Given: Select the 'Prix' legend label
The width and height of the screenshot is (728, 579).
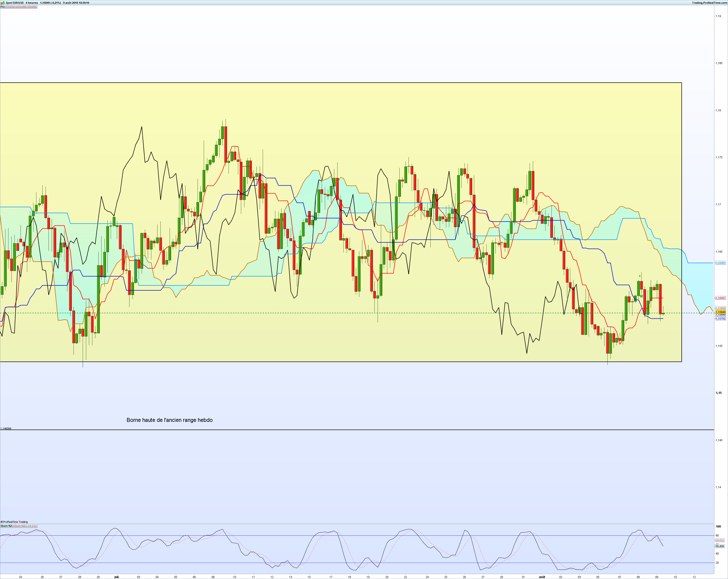Looking at the screenshot, I should (3, 7).
